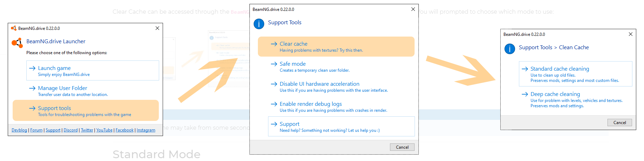
Task: Run Deep cache cleaning
Action: (x=575, y=99)
